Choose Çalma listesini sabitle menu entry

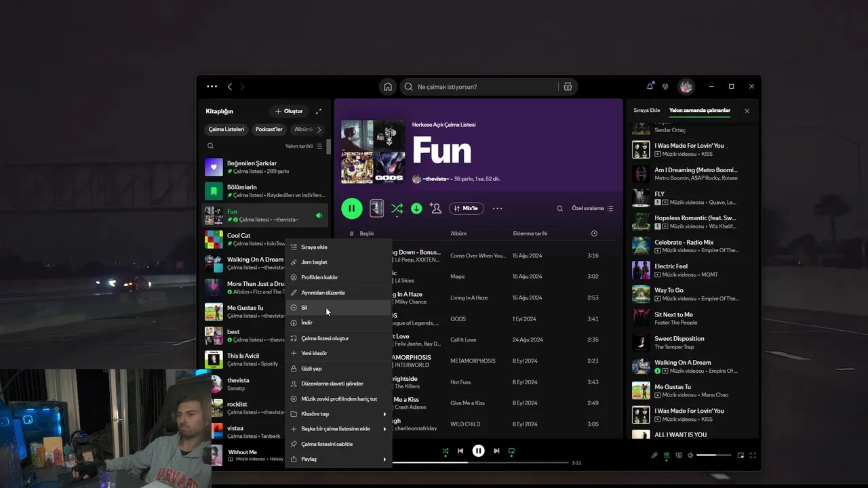338,444
